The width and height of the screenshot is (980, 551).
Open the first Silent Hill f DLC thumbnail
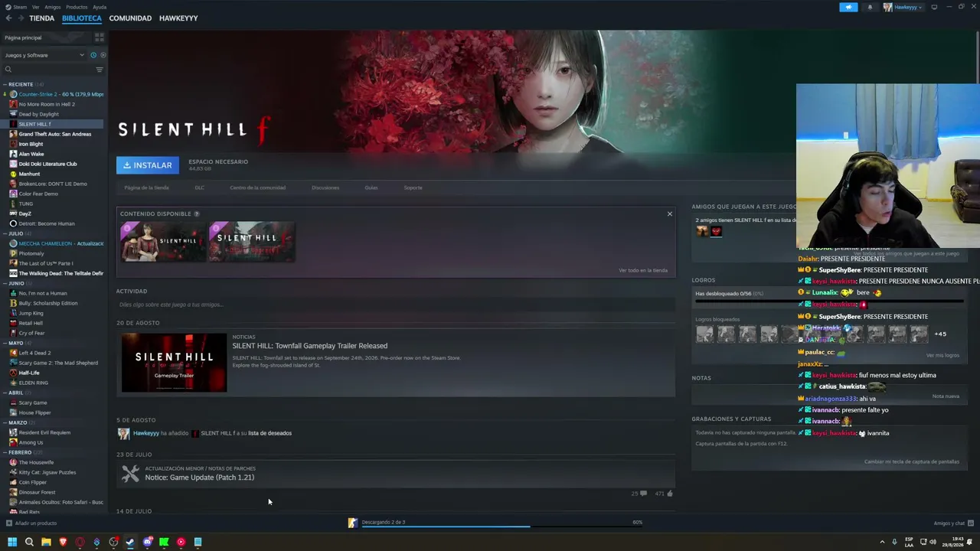pyautogui.click(x=163, y=242)
